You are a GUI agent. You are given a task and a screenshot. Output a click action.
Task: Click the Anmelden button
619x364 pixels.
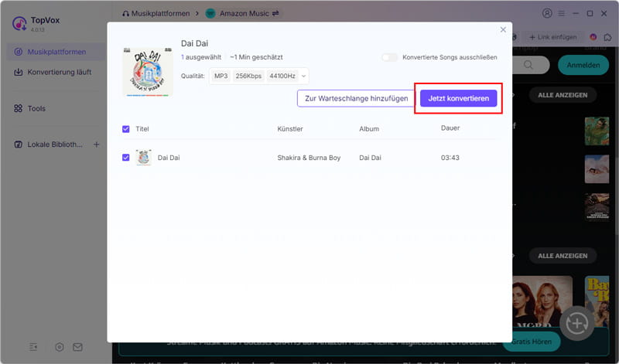pyautogui.click(x=583, y=65)
